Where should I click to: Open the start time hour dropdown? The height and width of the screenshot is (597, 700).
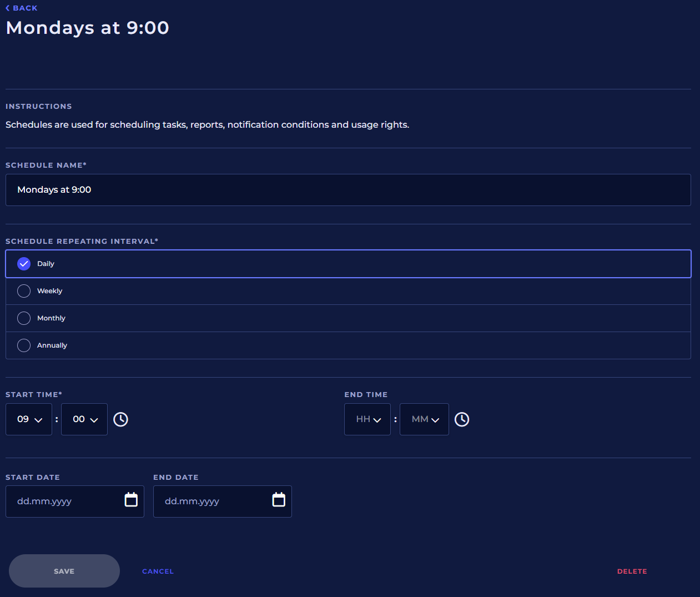29,419
